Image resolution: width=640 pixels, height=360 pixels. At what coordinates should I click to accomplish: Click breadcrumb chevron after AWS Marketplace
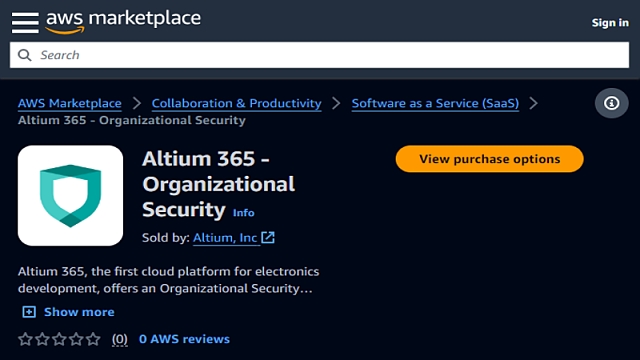(137, 103)
